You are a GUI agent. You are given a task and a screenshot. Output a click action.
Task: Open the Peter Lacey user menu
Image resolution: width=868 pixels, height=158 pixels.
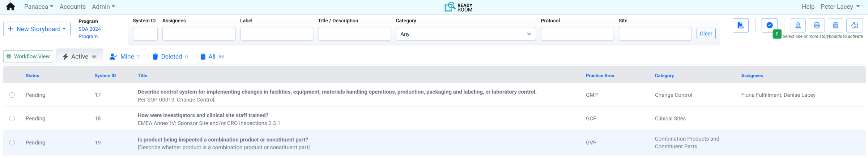click(840, 7)
